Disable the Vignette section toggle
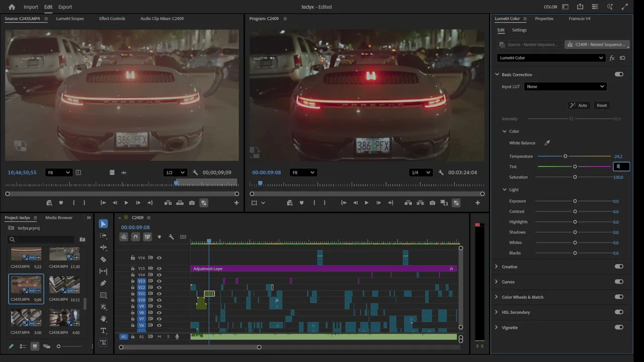644x362 pixels. (619, 327)
